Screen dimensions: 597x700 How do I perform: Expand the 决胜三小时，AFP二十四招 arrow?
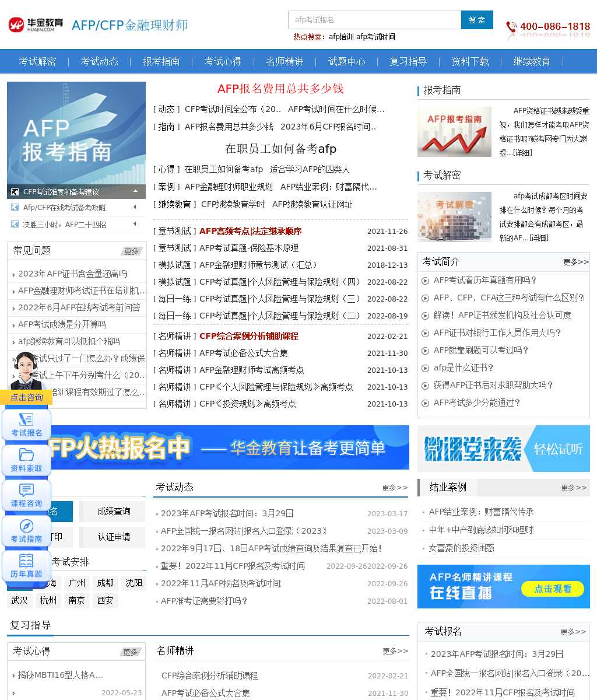(x=135, y=224)
